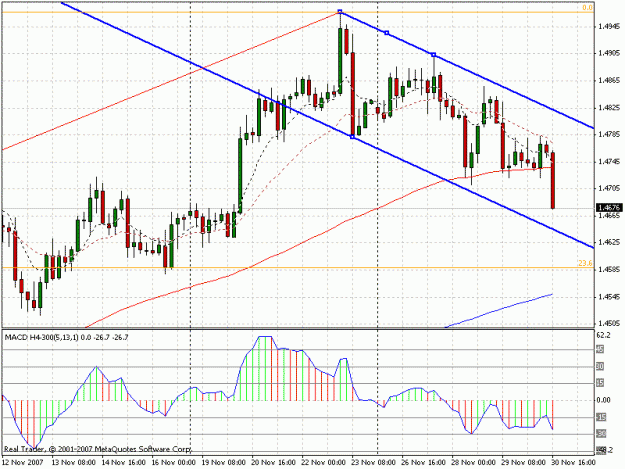Click the 1.4745 price axis label
The width and height of the screenshot is (625, 469).
609,161
